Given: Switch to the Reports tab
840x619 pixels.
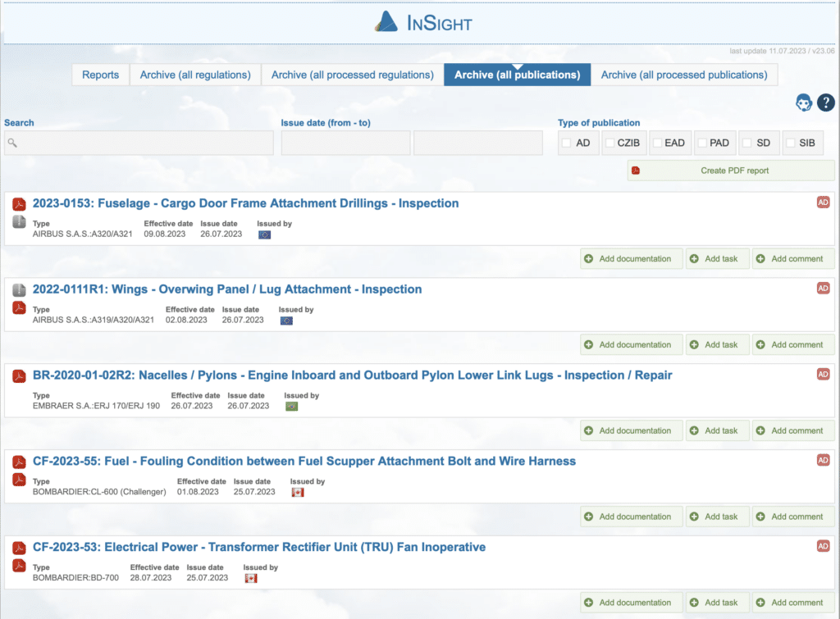Looking at the screenshot, I should 100,75.
